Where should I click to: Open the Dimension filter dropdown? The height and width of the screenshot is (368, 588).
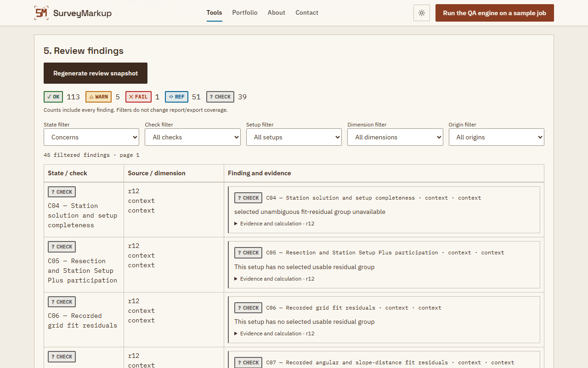[x=395, y=137]
